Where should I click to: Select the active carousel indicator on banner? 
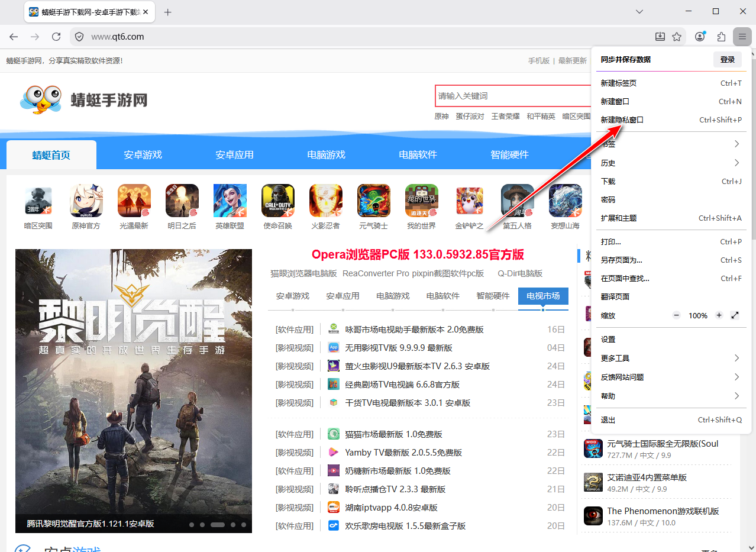[217, 525]
